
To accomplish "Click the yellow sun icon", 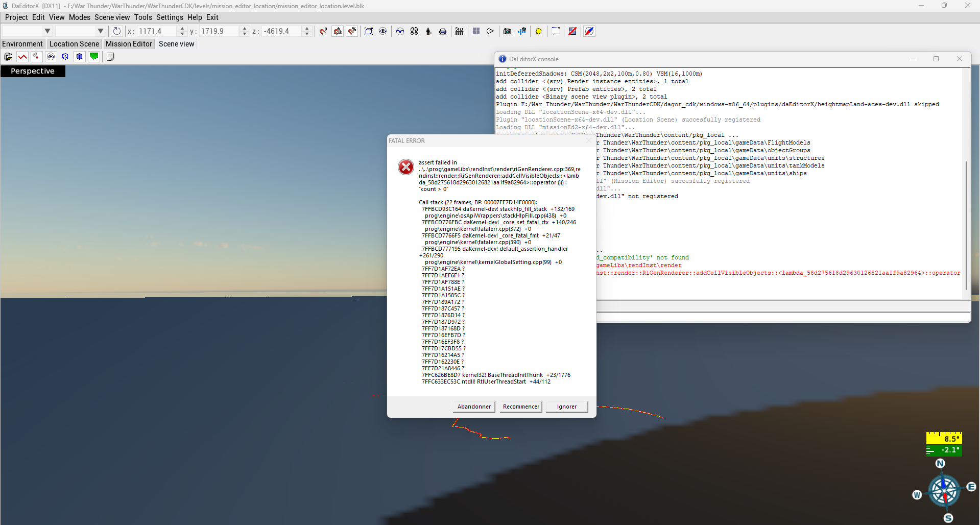I will pyautogui.click(x=538, y=31).
